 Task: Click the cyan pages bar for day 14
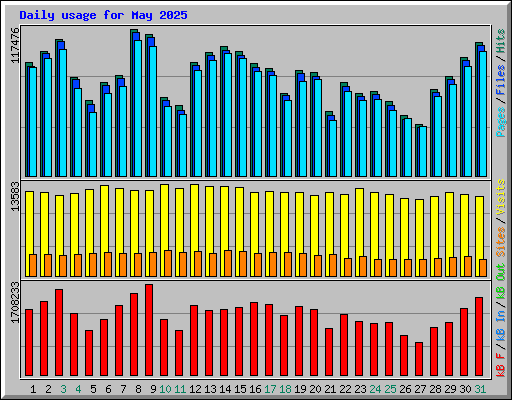click(228, 115)
